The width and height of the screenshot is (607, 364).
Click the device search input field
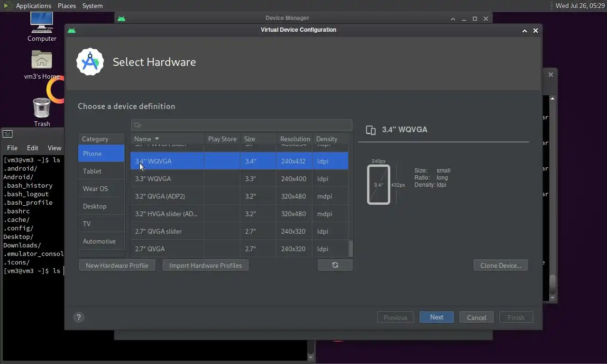tap(242, 125)
